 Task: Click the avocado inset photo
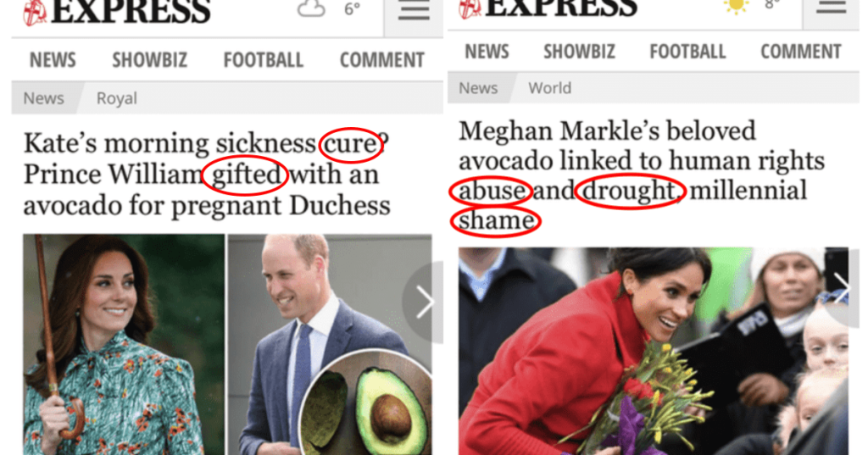coord(366,404)
